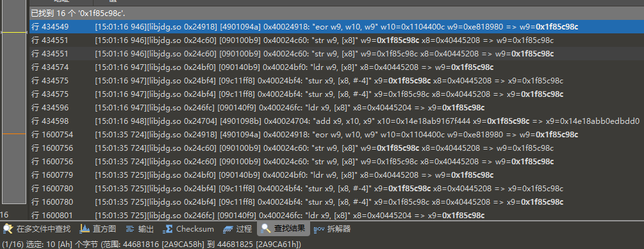The width and height of the screenshot is (644, 249).
Task: Select result row 行 434596 ldr x9
Action: pyautogui.click(x=337, y=108)
